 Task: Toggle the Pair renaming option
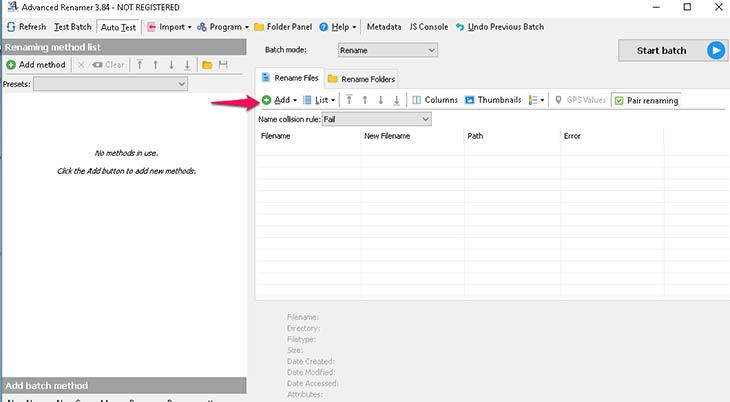646,101
